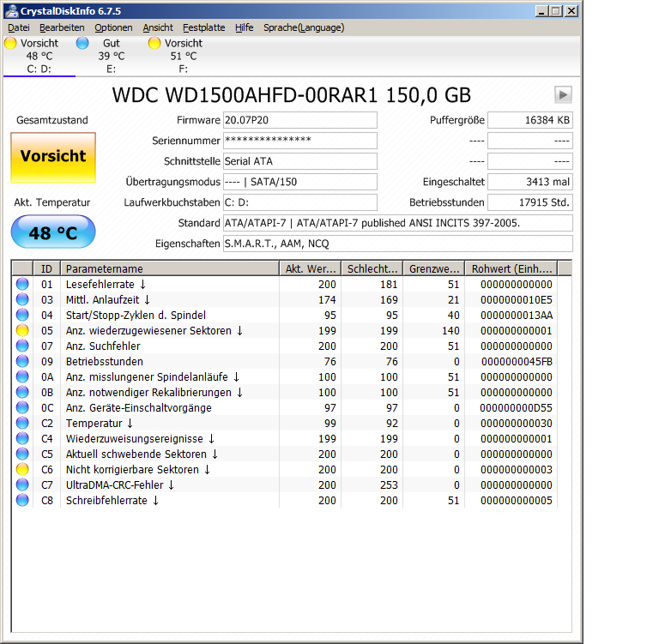Click blue status icon of Betriebsstunden row 09
This screenshot has width=659, height=644.
click(x=22, y=361)
